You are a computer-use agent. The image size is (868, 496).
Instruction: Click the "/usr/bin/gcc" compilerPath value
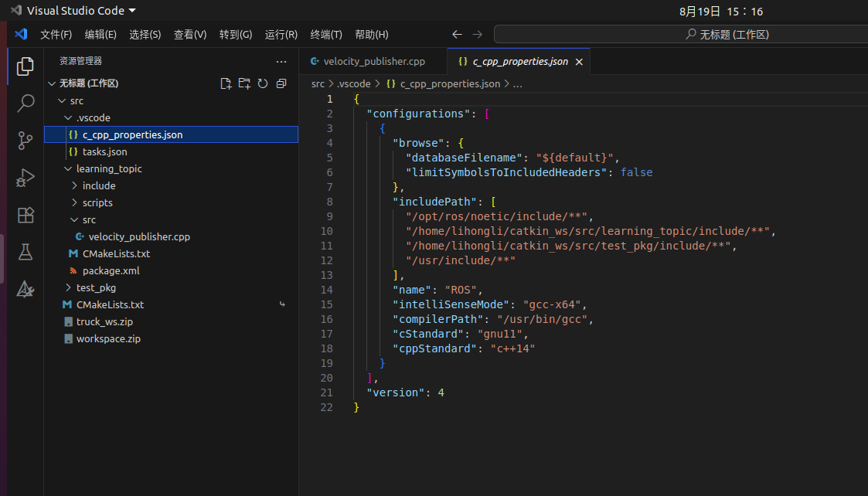542,319
